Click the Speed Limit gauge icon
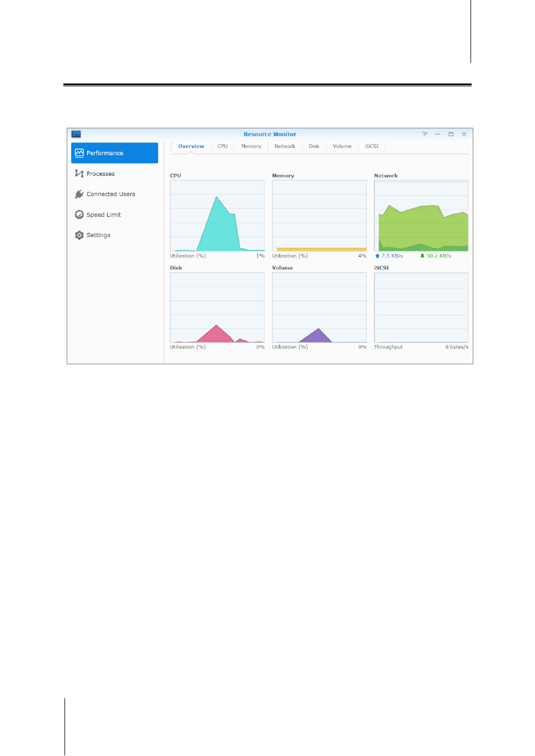Image resolution: width=535 pixels, height=756 pixels. tap(79, 215)
